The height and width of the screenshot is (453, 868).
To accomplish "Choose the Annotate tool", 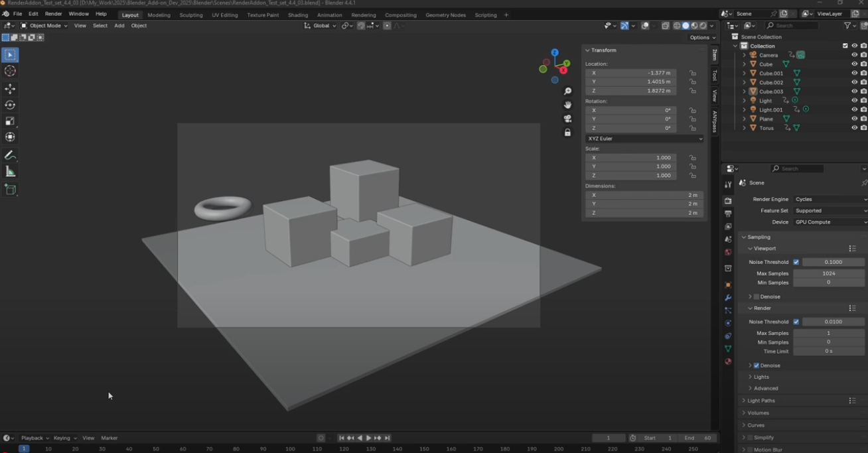I will tap(10, 155).
